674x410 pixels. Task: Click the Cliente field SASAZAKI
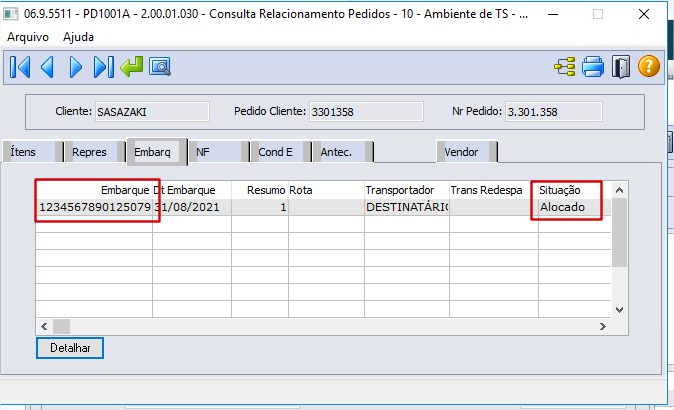pos(152,112)
